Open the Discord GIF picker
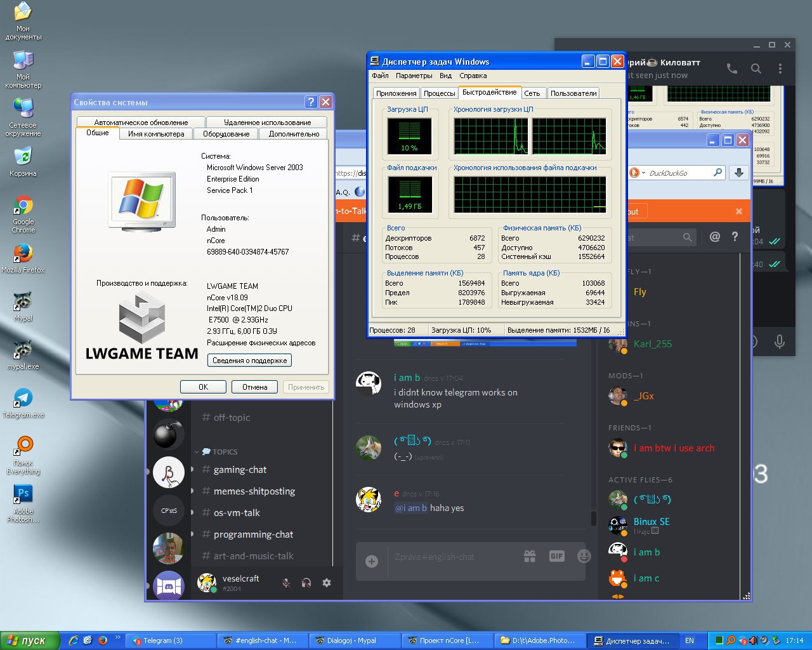The image size is (812, 650). (556, 557)
